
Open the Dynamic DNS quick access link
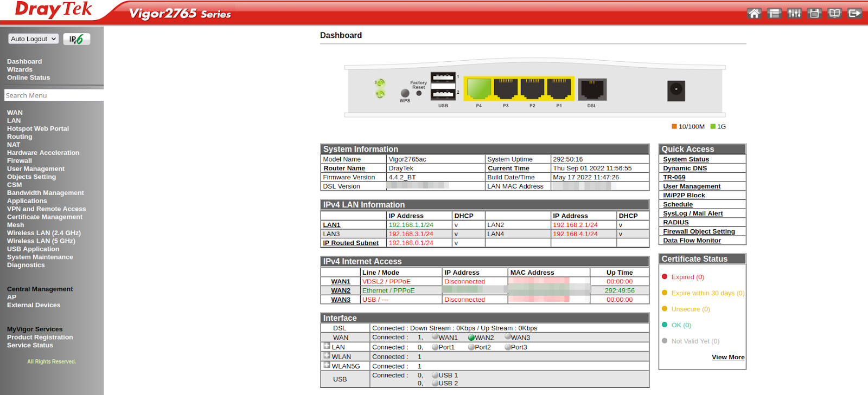pos(685,169)
